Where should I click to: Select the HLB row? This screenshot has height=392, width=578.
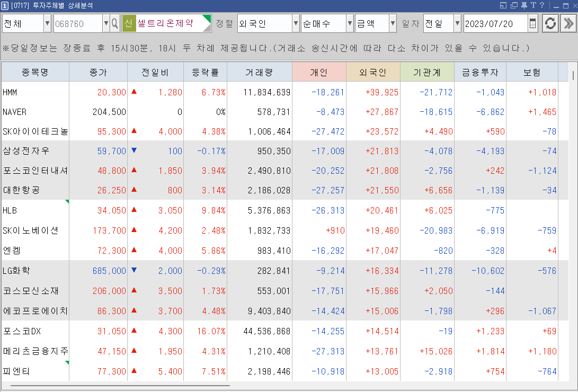tap(285, 210)
